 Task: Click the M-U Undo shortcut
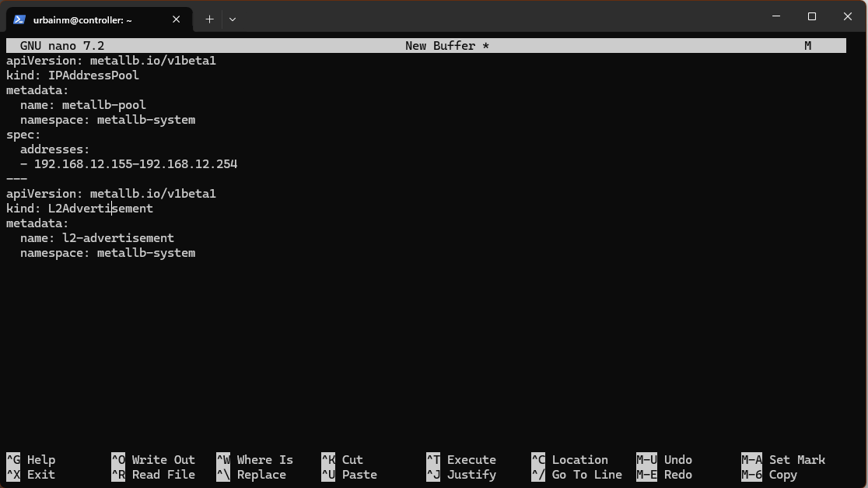(x=664, y=460)
